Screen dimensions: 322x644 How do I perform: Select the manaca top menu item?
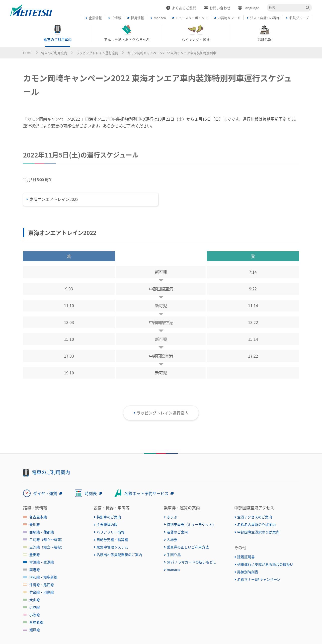click(158, 18)
